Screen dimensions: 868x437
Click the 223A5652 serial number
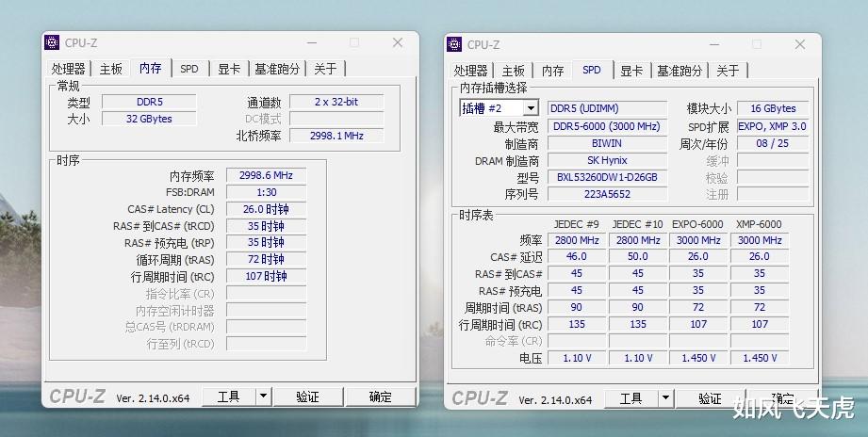coord(607,194)
